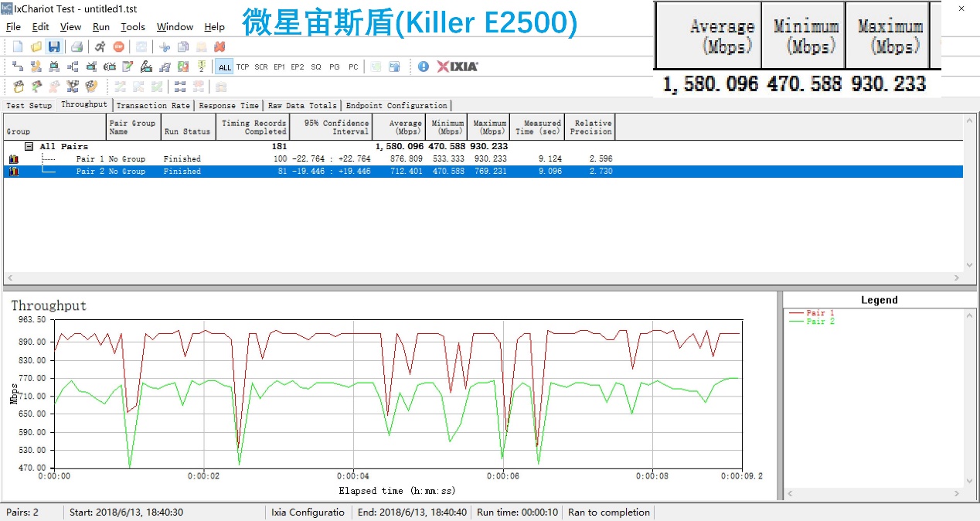Click the Run Status column header
The height and width of the screenshot is (521, 980).
188,127
